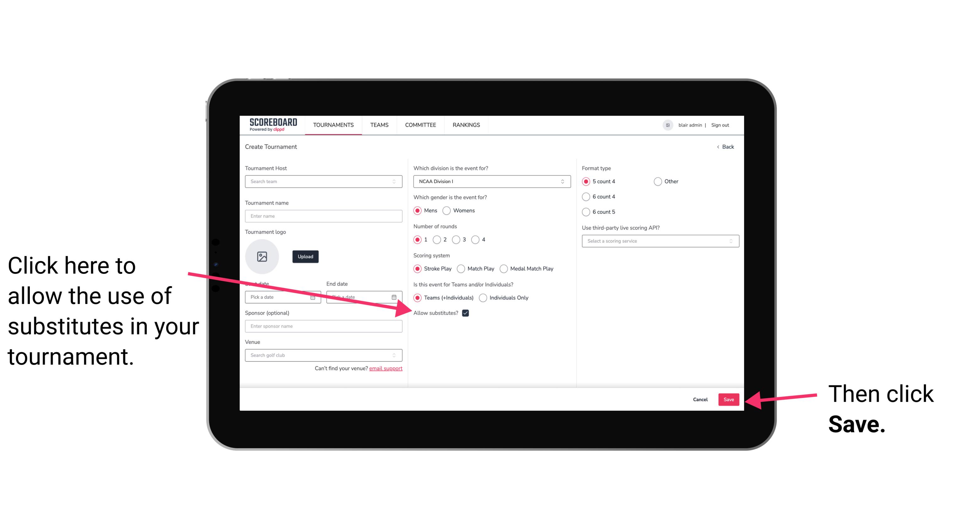Click the Back arrow icon
The height and width of the screenshot is (527, 980).
tap(719, 146)
